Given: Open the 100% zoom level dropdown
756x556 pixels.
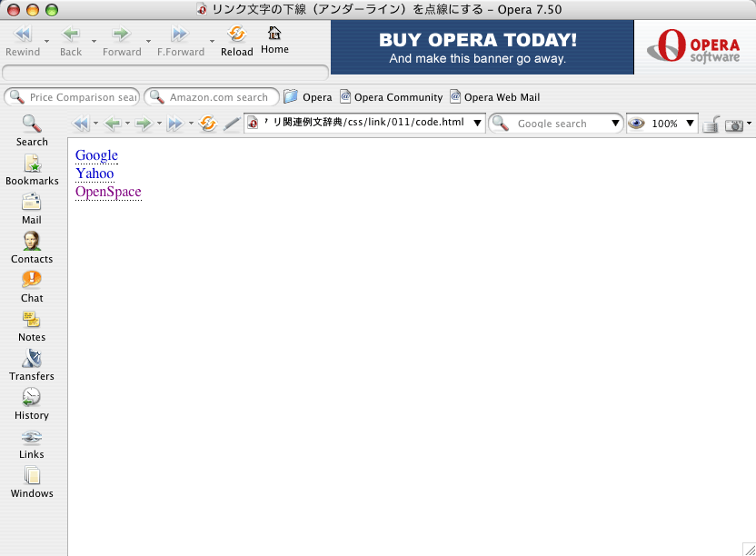Looking at the screenshot, I should coord(690,124).
